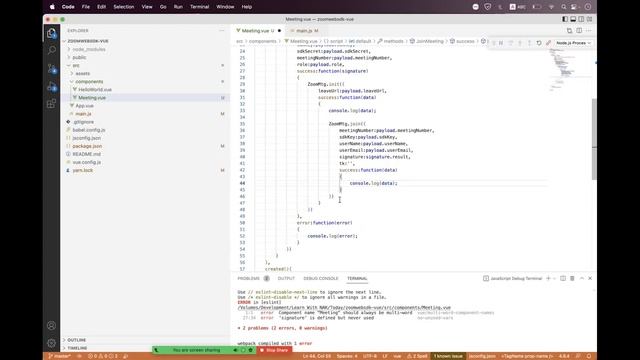
Task: Click the split editor right icon
Action: point(579,31)
